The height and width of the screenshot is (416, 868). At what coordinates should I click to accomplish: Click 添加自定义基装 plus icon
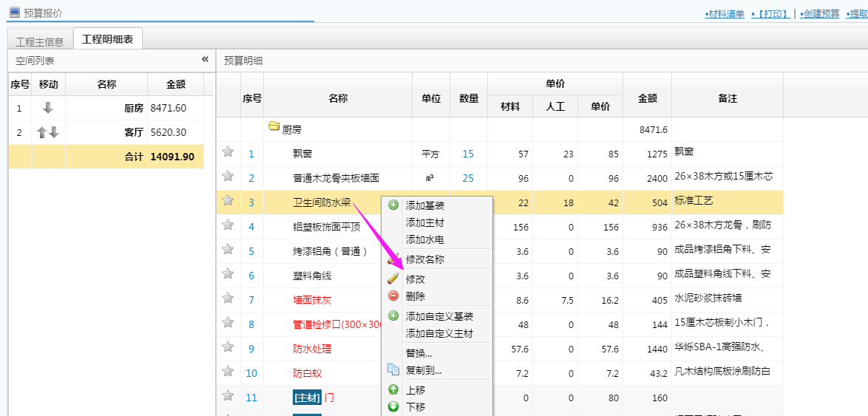[x=393, y=316]
